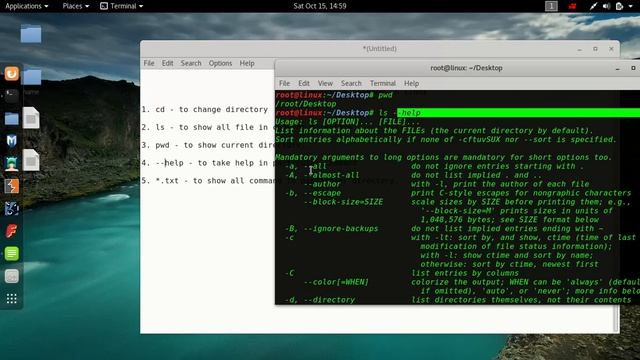Click the terminal title bar 'root@linux: ~/Desktop'
Viewport: 640px width, 360px height.
466,68
